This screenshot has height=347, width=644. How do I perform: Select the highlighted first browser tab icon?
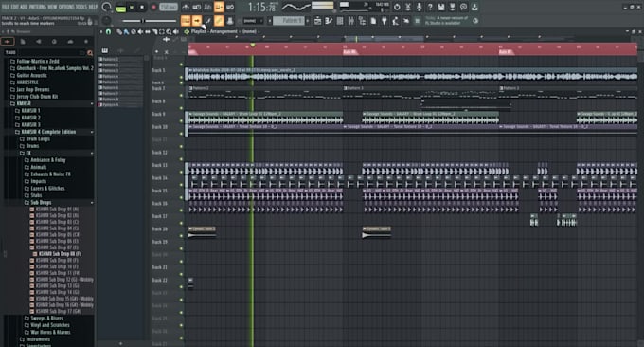pyautogui.click(x=8, y=41)
